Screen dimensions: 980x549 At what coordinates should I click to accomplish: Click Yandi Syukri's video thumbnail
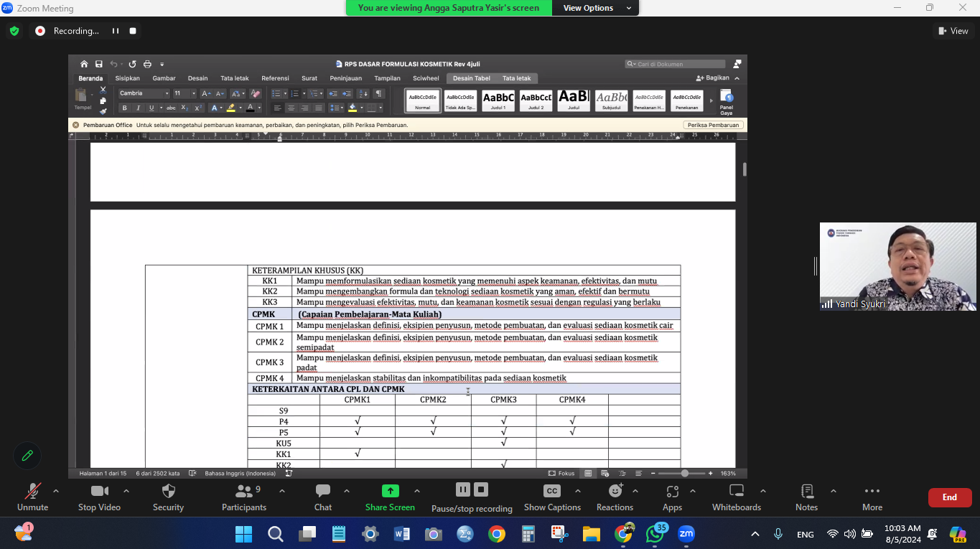pyautogui.click(x=897, y=266)
